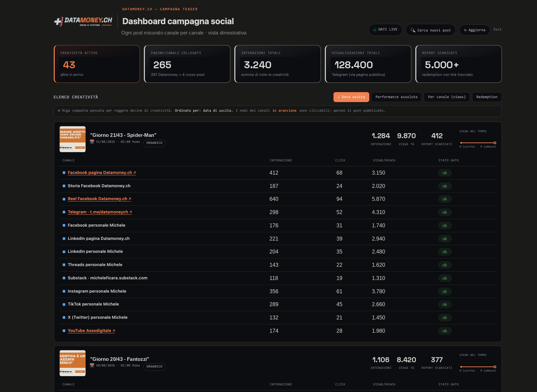
Task: Click the first VIEWS/REACH column header
Action: tap(384, 160)
